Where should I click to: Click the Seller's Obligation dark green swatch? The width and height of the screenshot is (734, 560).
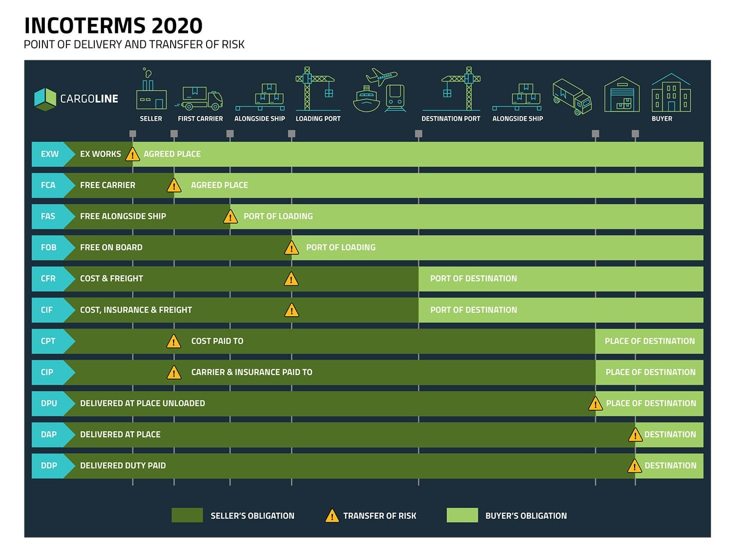click(x=187, y=515)
